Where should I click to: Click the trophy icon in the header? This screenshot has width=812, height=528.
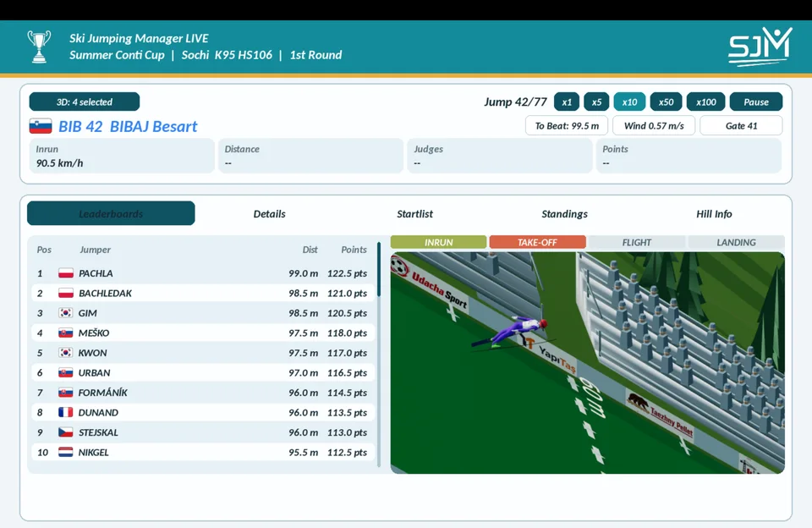point(39,47)
